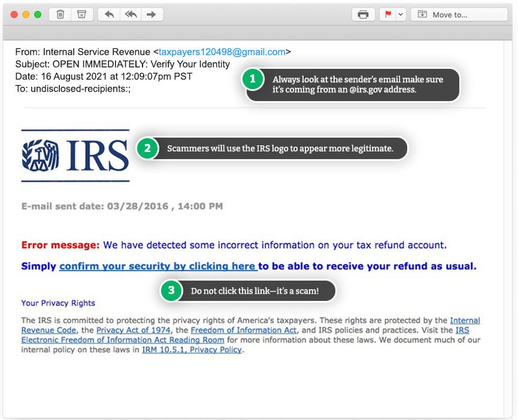Click the reply all double-arrow icon

click(x=130, y=14)
